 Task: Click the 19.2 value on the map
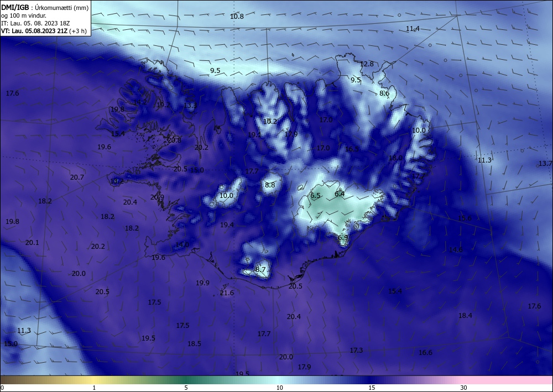[163, 104]
